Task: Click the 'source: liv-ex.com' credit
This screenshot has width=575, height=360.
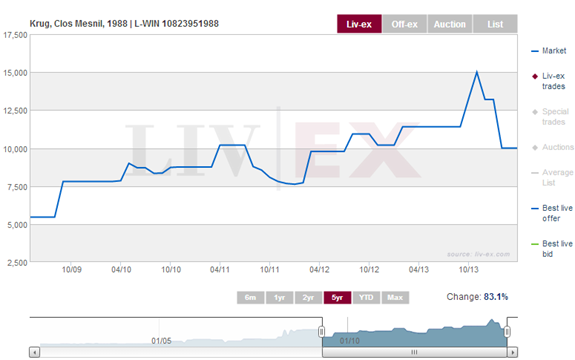Action: (x=478, y=254)
